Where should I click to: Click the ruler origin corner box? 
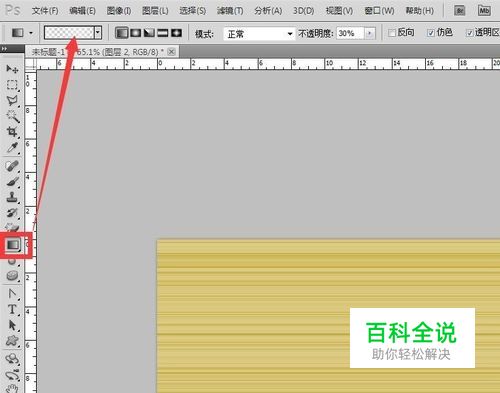coord(31,64)
